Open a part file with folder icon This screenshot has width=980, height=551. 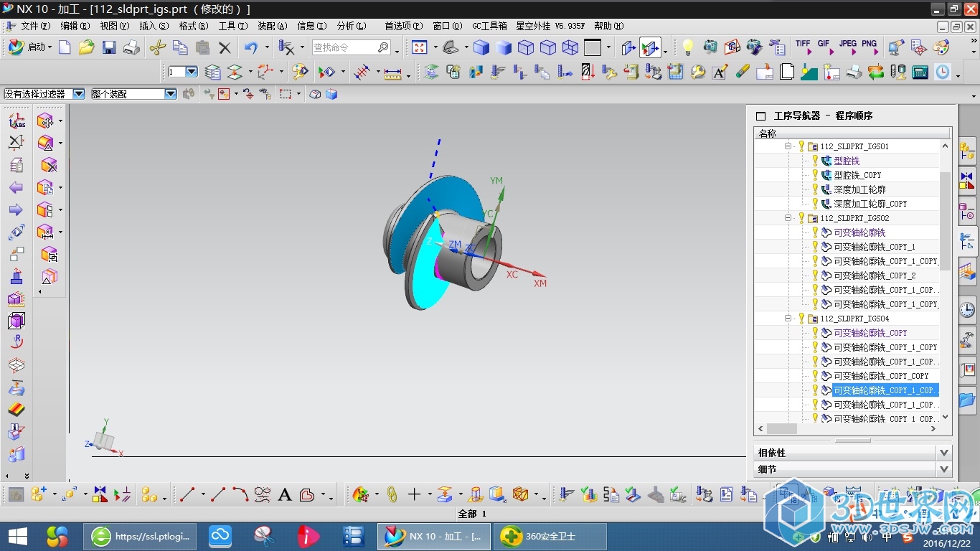(x=87, y=47)
